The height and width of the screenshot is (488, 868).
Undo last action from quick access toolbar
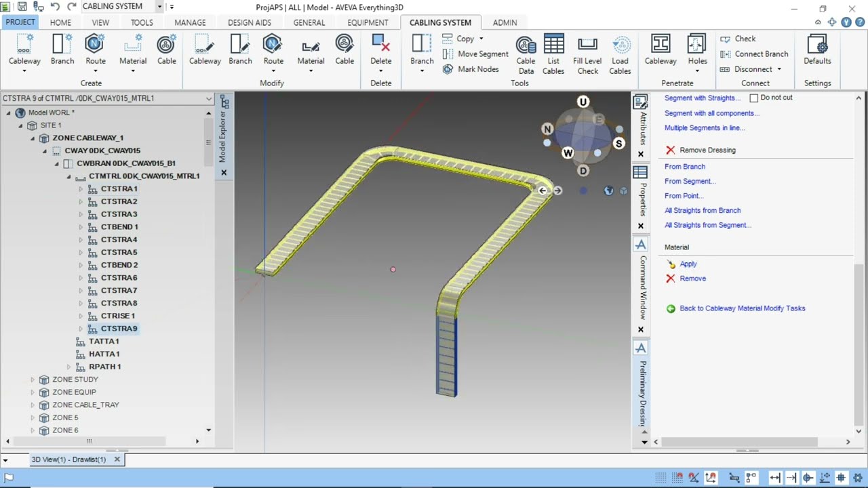55,7
